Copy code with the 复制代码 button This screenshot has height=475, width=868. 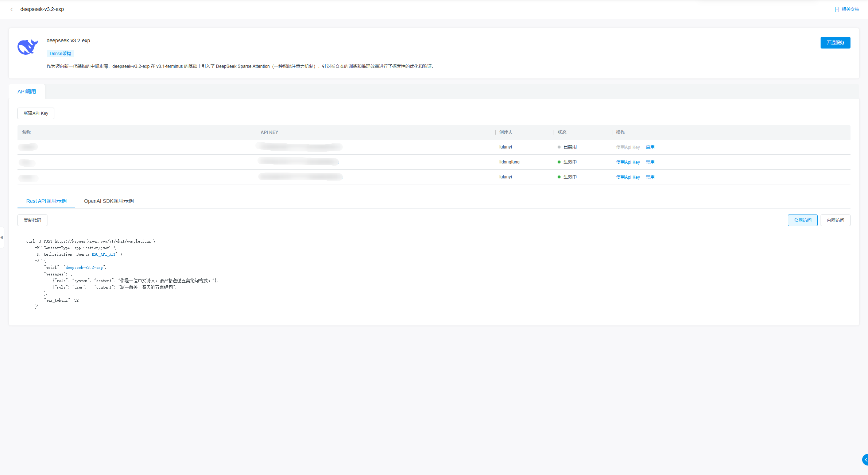(32, 220)
